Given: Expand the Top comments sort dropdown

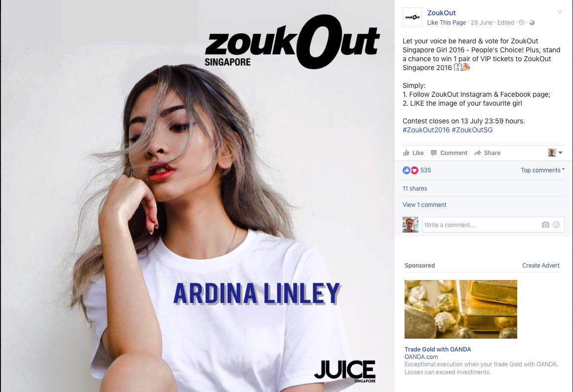Looking at the screenshot, I should coord(543,170).
